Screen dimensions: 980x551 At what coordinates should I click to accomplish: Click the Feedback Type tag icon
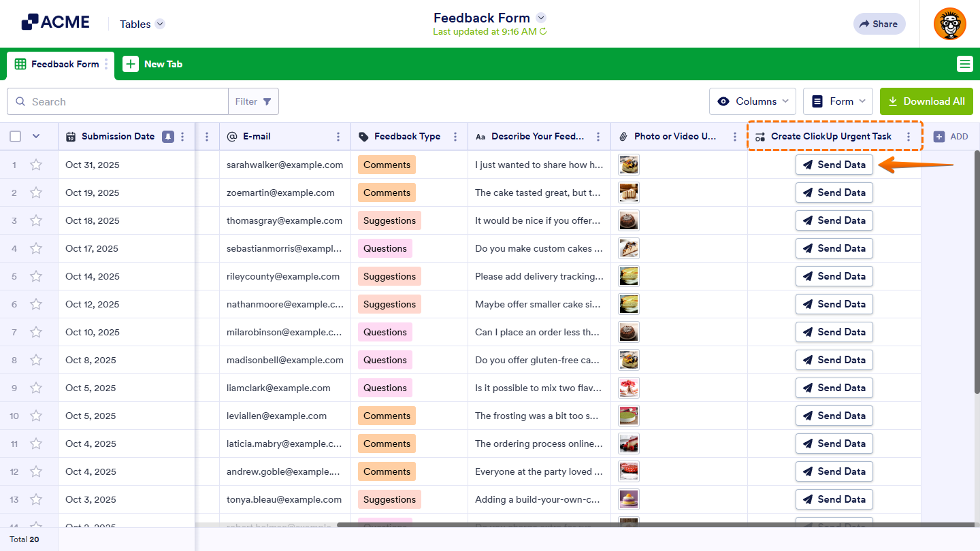coord(362,136)
